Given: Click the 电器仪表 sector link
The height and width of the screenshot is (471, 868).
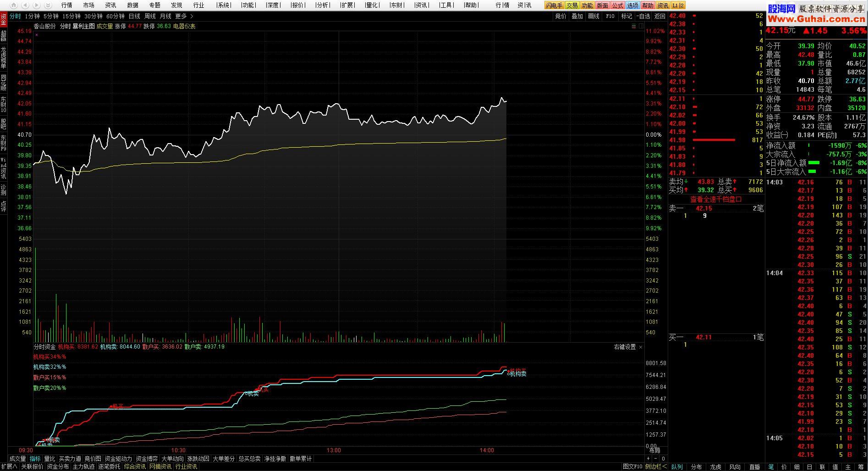Looking at the screenshot, I should click(184, 26).
